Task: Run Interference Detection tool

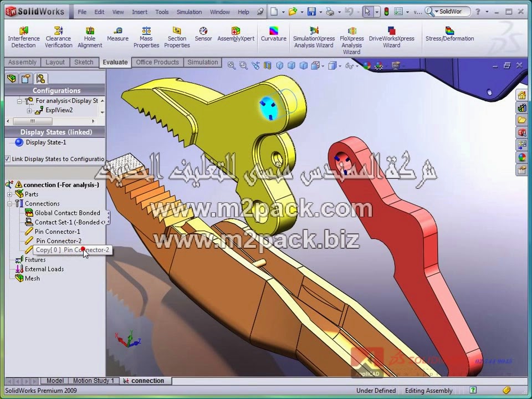Action: pyautogui.click(x=23, y=37)
